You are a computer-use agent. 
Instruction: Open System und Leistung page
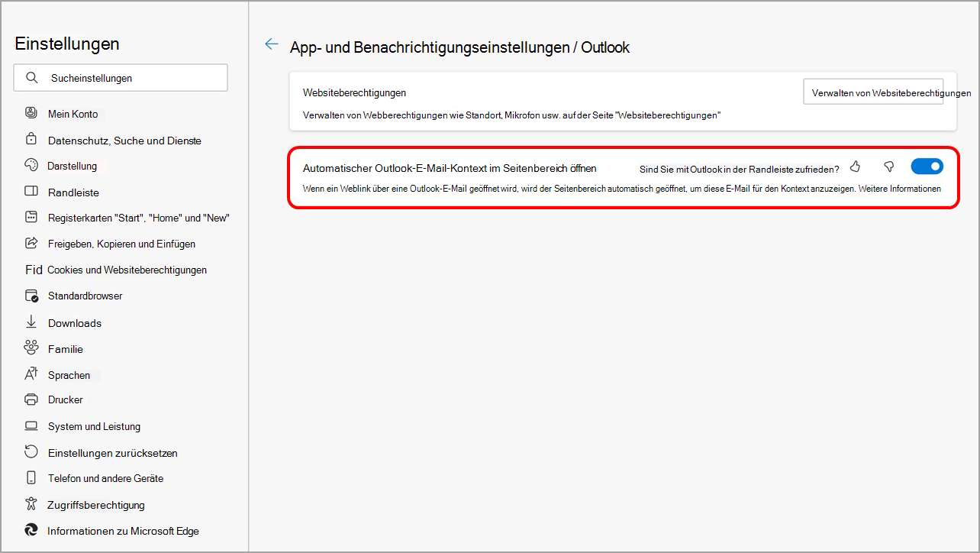[94, 426]
